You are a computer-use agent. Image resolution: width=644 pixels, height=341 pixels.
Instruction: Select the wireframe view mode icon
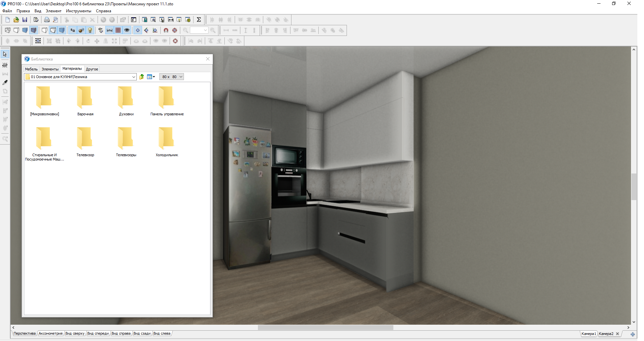[8, 30]
